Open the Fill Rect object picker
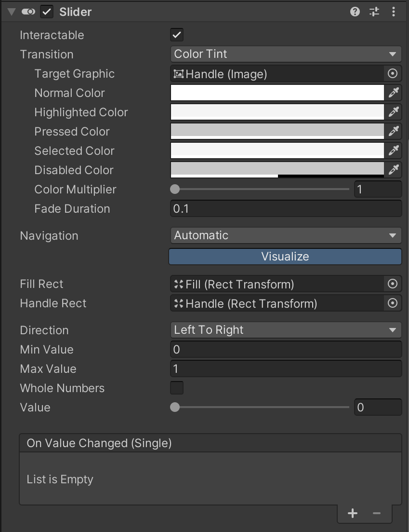The width and height of the screenshot is (409, 532). 393,284
